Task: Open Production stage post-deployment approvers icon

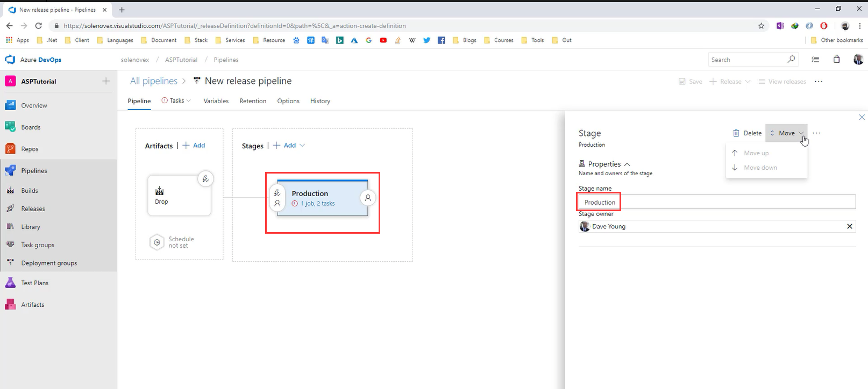Action: click(x=368, y=198)
